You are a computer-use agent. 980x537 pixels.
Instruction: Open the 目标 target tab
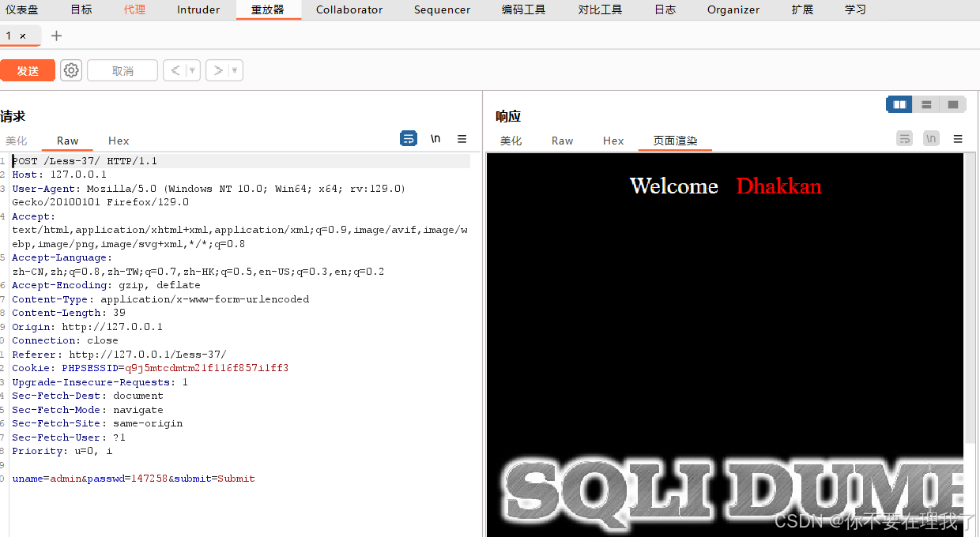tap(81, 9)
